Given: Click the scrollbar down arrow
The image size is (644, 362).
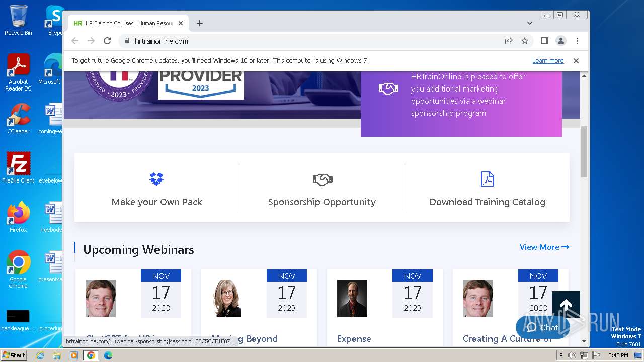Looking at the screenshot, I should pos(584,341).
